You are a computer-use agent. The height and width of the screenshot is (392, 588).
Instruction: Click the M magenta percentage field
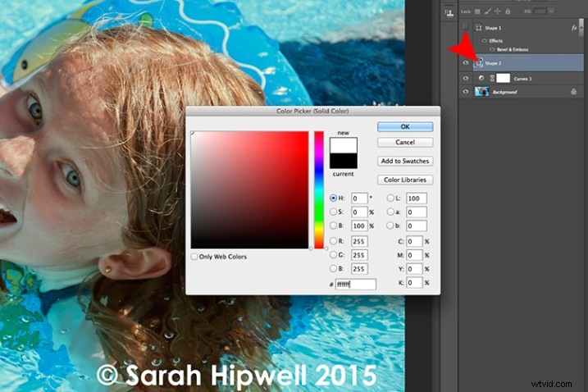coord(414,256)
